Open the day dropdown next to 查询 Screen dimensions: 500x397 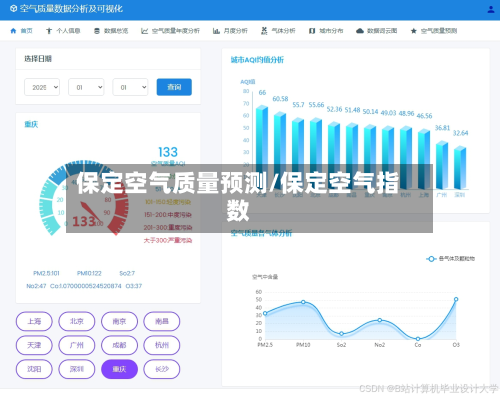point(130,87)
